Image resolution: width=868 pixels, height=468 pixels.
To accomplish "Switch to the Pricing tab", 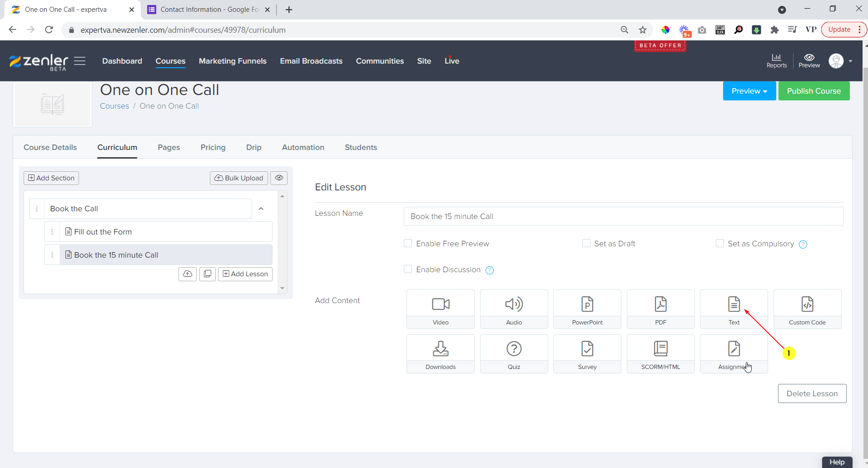I will (213, 147).
